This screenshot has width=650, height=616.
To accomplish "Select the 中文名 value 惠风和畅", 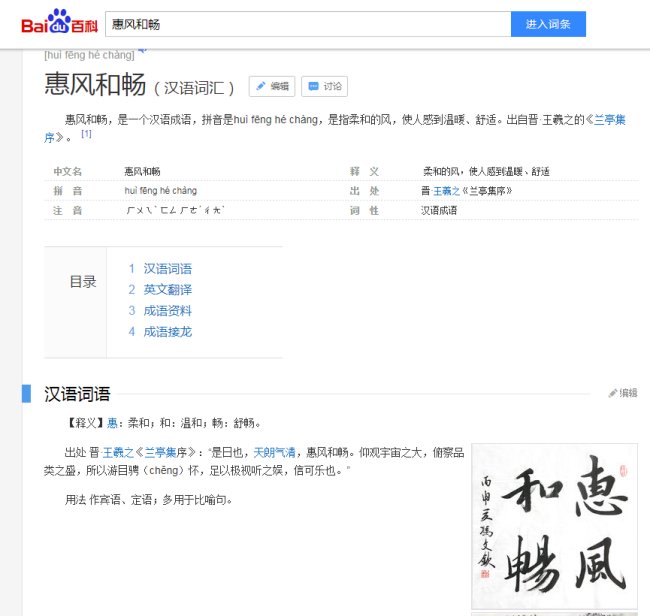I will (142, 171).
